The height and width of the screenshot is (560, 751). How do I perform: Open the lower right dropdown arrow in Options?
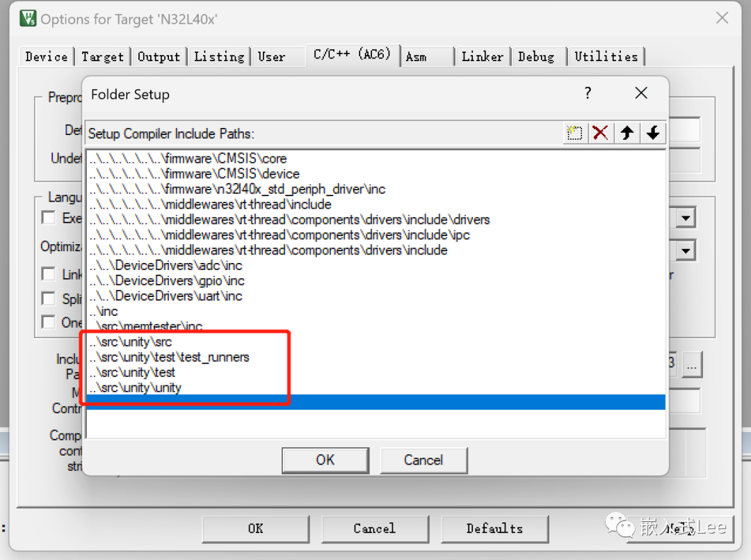pyautogui.click(x=686, y=250)
